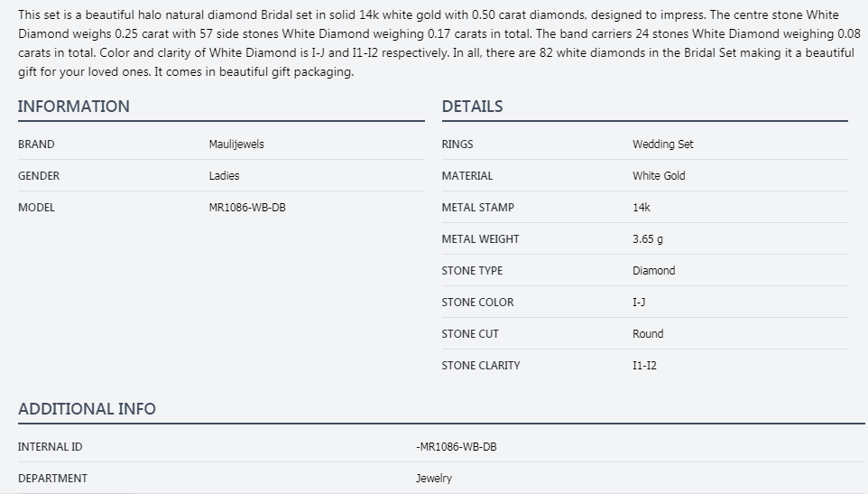Click the product description paragraph
Image resolution: width=868 pixels, height=494 pixels.
433,43
